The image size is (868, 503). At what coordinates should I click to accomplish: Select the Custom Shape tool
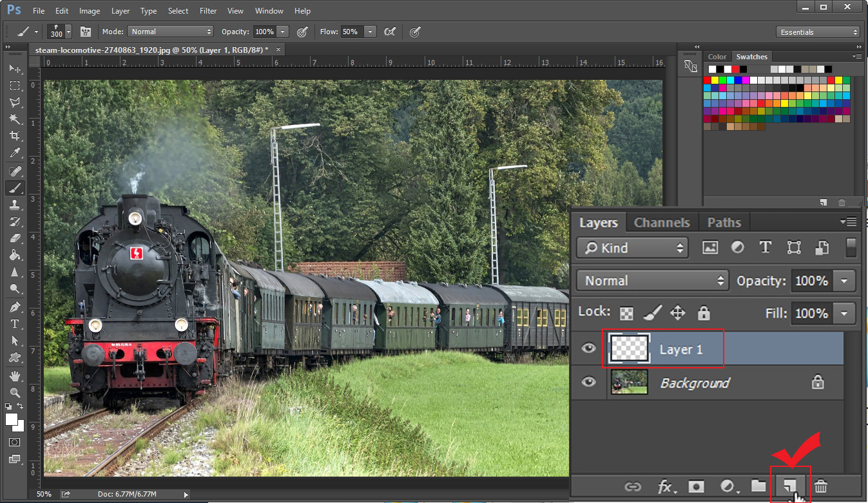point(15,357)
